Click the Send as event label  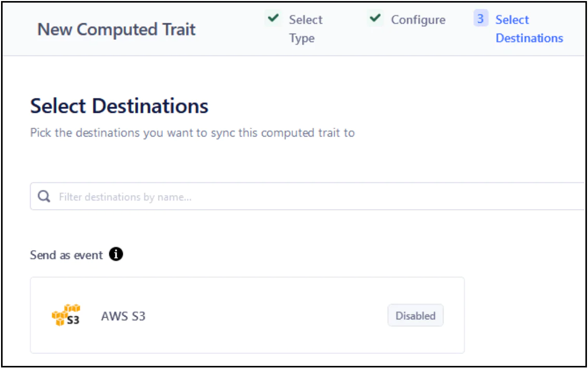(x=66, y=255)
